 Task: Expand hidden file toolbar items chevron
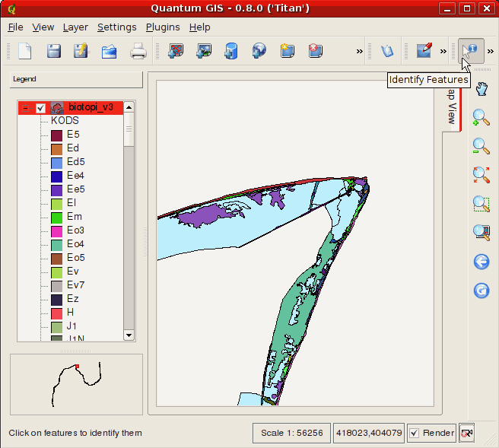[x=359, y=51]
